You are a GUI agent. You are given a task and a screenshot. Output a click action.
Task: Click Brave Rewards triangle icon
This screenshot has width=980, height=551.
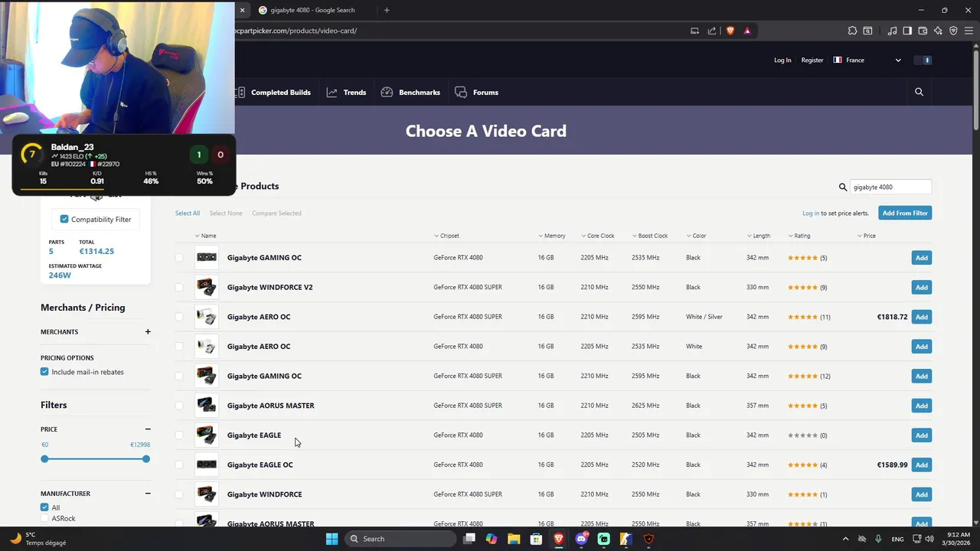(x=747, y=31)
